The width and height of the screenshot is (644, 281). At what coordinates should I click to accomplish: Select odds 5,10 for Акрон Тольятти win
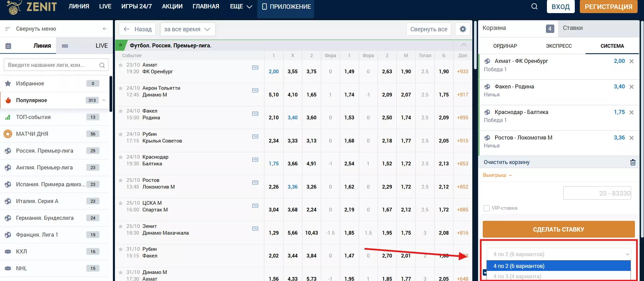click(274, 95)
